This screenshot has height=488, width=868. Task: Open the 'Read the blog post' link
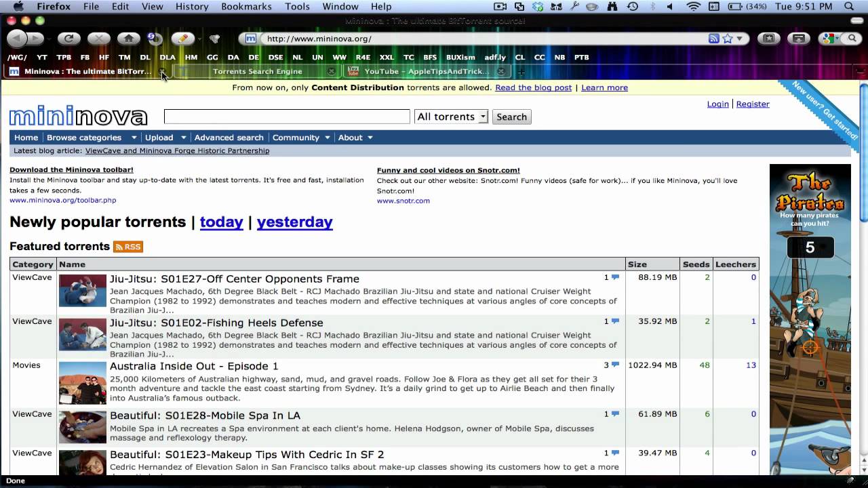point(533,87)
